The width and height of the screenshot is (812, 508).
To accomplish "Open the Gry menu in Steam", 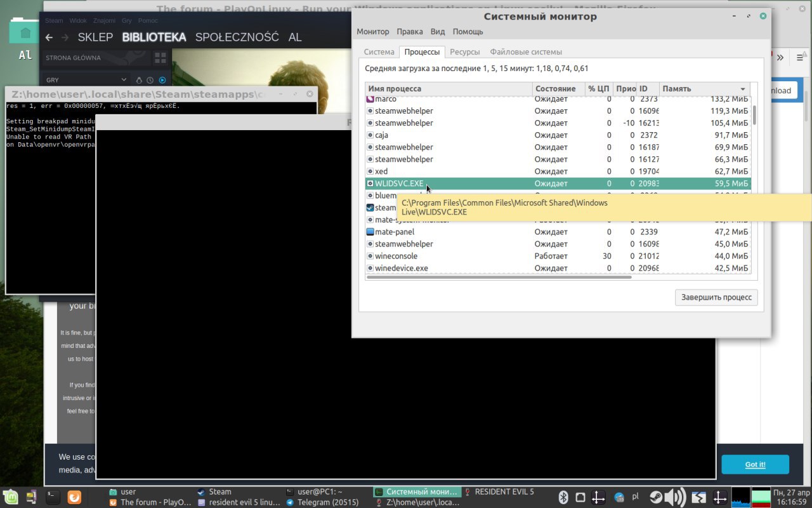I will [x=127, y=20].
